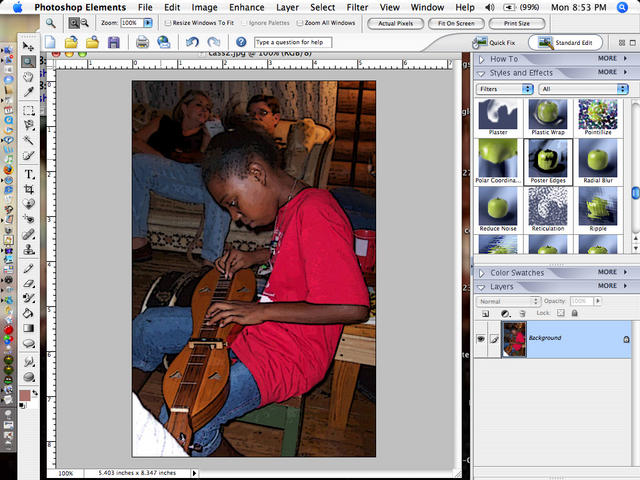Click the Fit On Screen button

(456, 24)
